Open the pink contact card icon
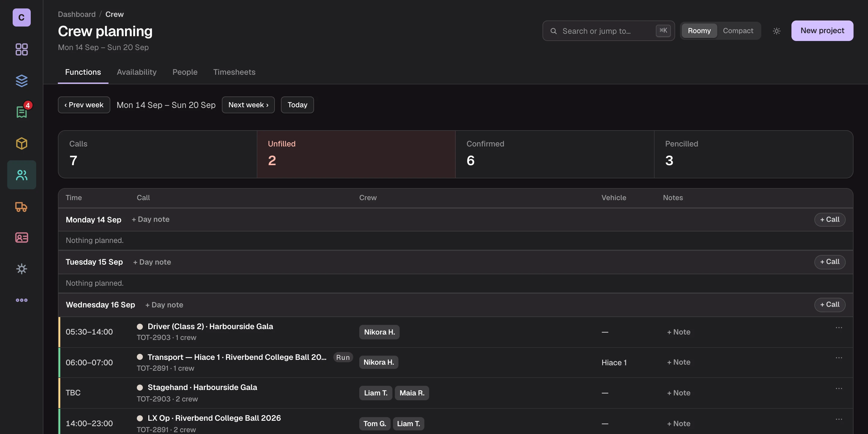868x434 pixels. click(22, 237)
